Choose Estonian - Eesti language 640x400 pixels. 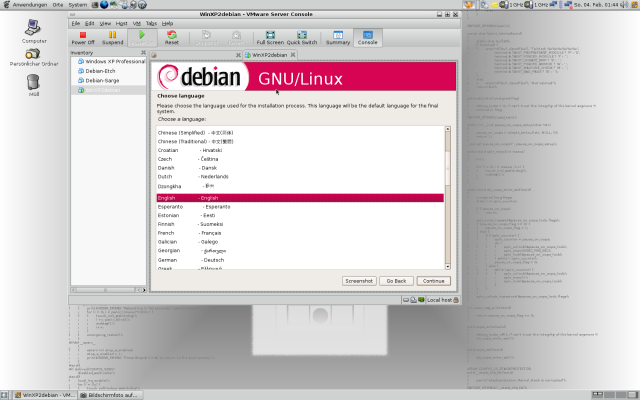coord(300,216)
